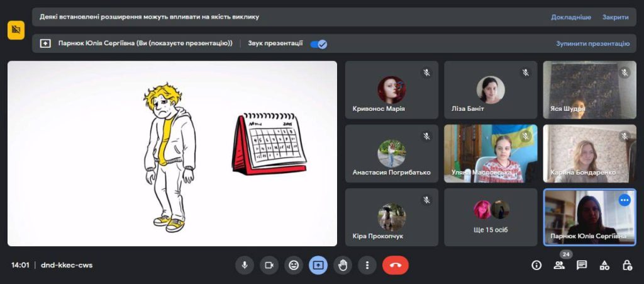Select Уляна Масловська video tile
The image size is (644, 284).
491,153
